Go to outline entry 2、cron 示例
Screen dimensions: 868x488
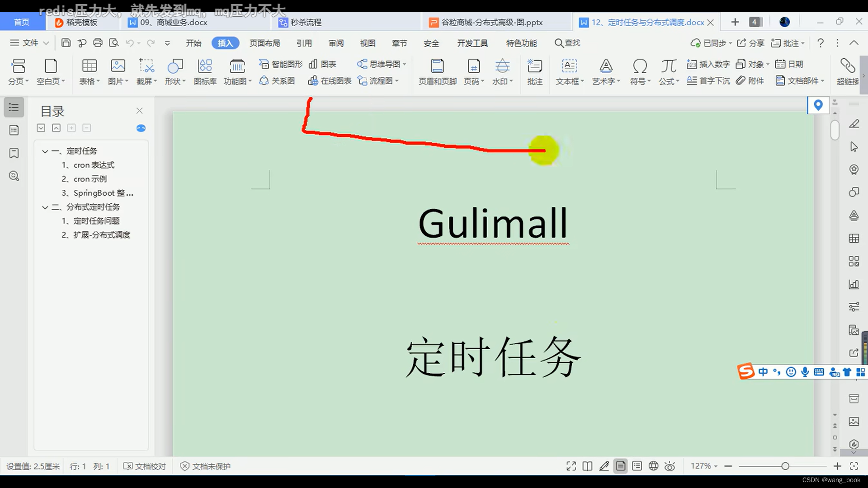84,179
